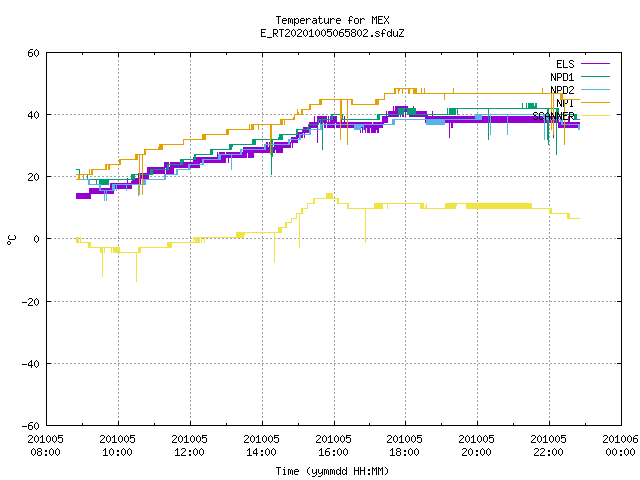The image size is (640, 480).
Task: Click the y-axis value 0
Action: click(x=37, y=239)
